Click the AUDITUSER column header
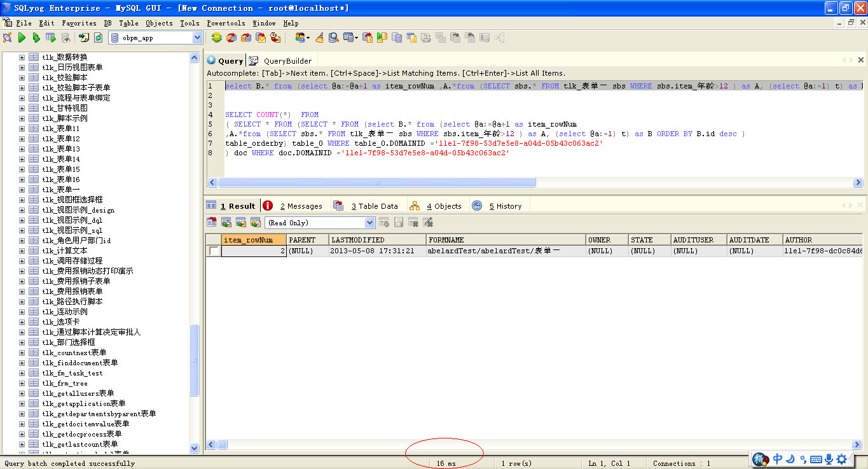 pos(699,240)
